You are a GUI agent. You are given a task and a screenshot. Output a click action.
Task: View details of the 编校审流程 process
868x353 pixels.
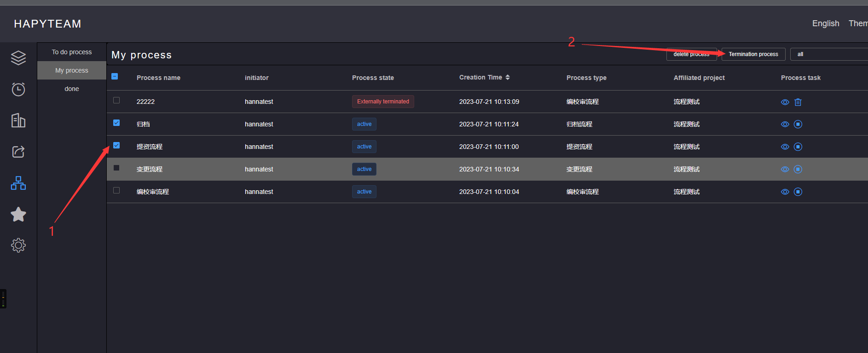(785, 192)
